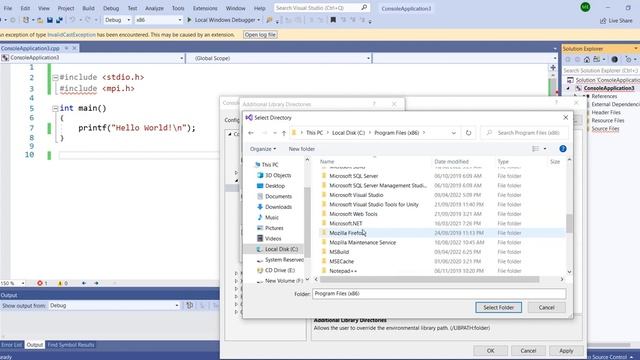Refresh the Program Files (x86) folder listing

[x=468, y=133]
